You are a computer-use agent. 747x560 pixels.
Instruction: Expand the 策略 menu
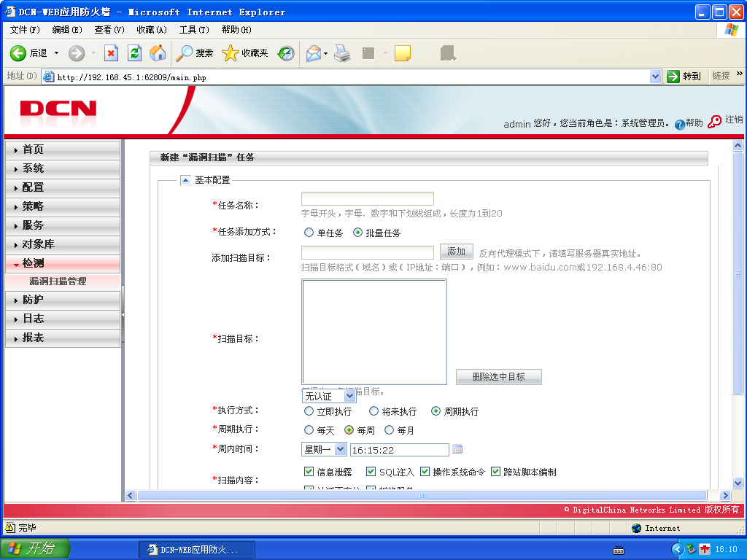(63, 206)
